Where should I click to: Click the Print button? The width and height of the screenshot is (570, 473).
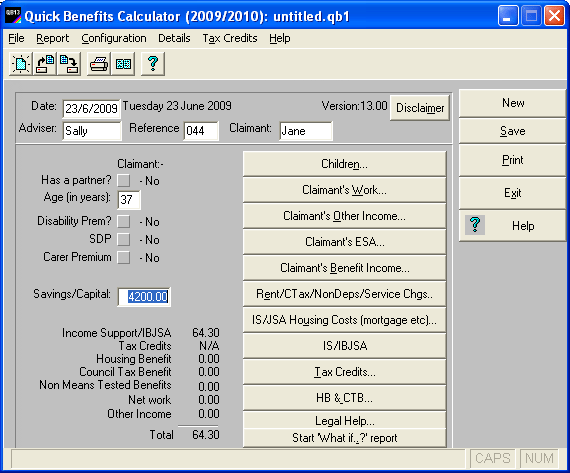(x=513, y=160)
